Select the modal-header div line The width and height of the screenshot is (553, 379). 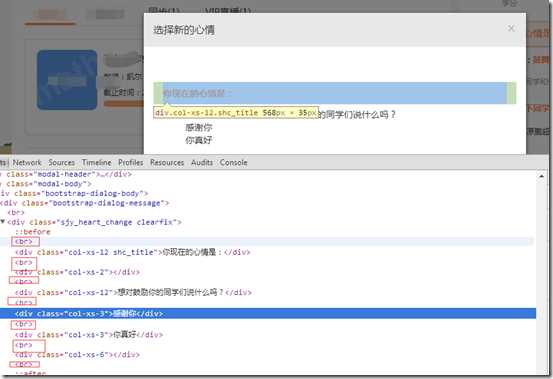66,174
